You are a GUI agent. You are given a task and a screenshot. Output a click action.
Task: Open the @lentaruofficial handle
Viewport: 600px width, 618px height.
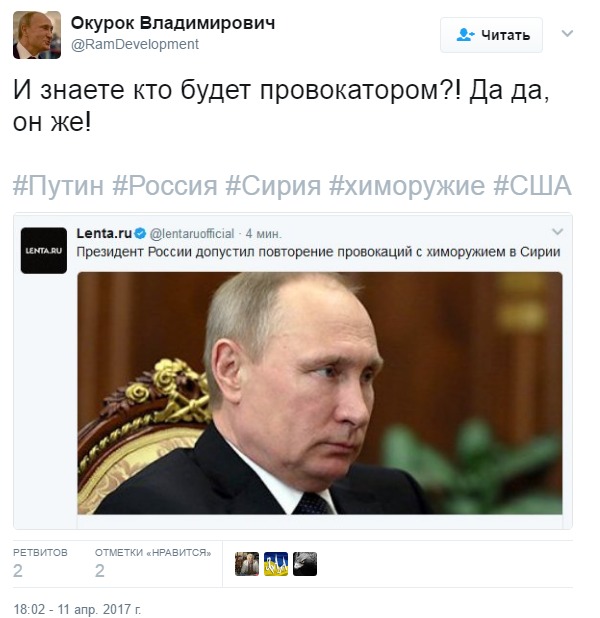[192, 234]
